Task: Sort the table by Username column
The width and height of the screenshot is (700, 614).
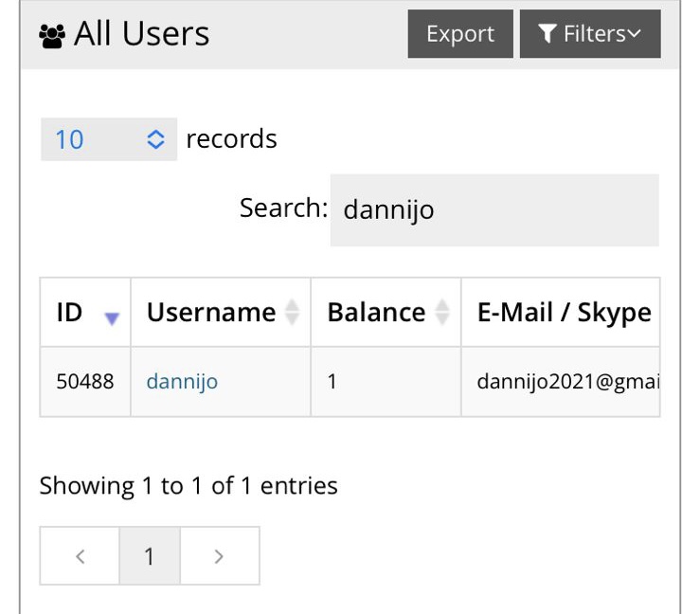Action: coord(221,312)
